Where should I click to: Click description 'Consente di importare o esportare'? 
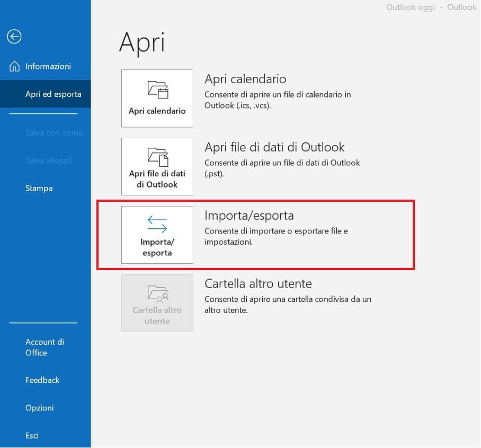[276, 236]
